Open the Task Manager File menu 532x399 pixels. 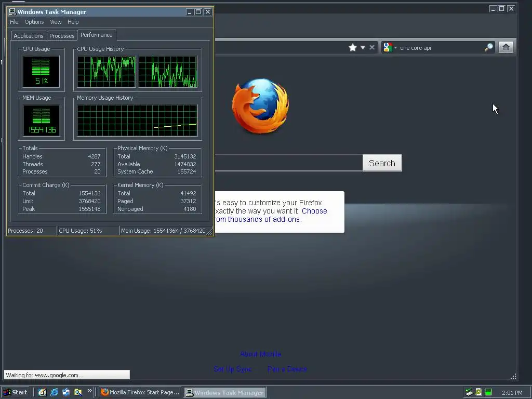coord(14,22)
